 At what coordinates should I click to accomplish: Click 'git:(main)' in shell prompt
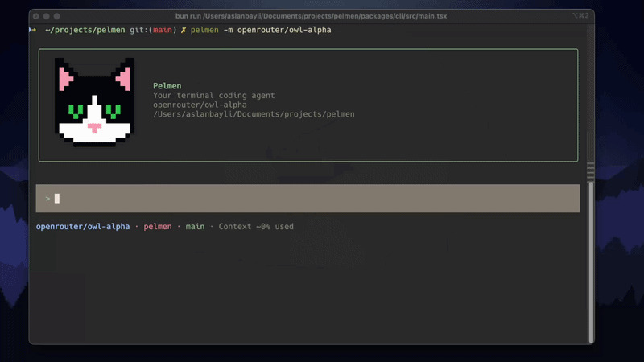tap(153, 30)
